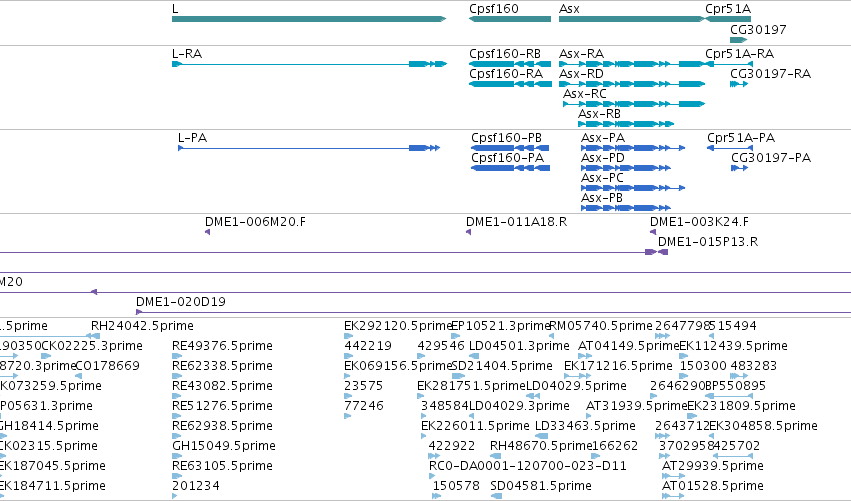Open the Cpr51A-RA transcript label
Screen dimensions: 851x501
pos(739,54)
